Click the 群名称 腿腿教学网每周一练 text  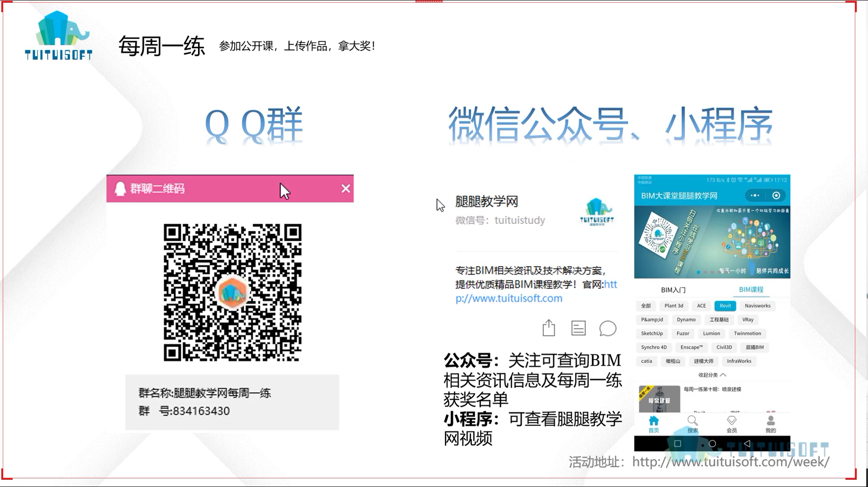[205, 393]
